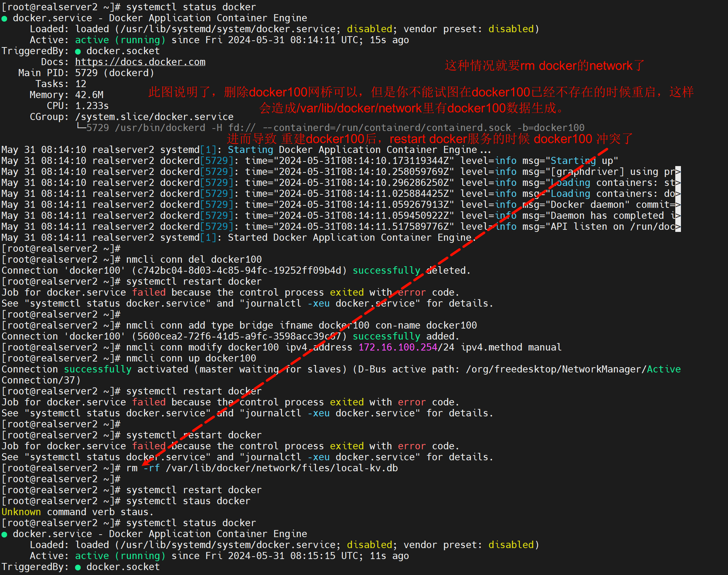Click the green dot beside the bottom docker.socket
This screenshot has height=575, width=728.
tap(78, 567)
